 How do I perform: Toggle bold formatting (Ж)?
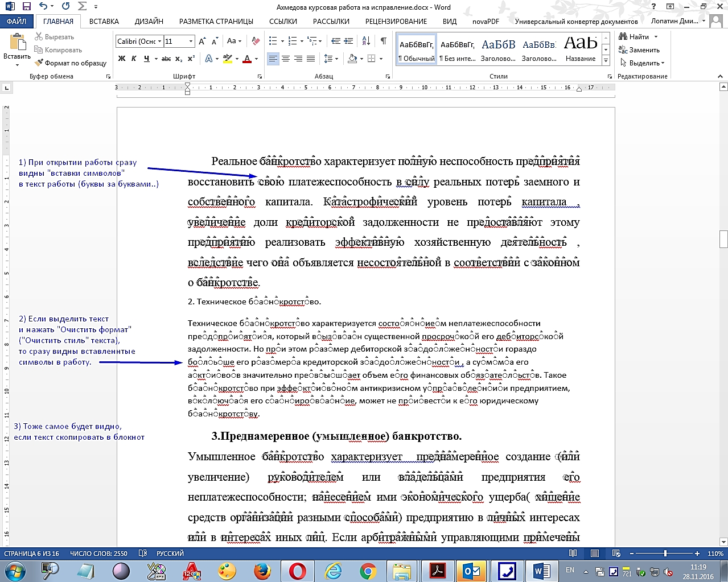tap(122, 59)
